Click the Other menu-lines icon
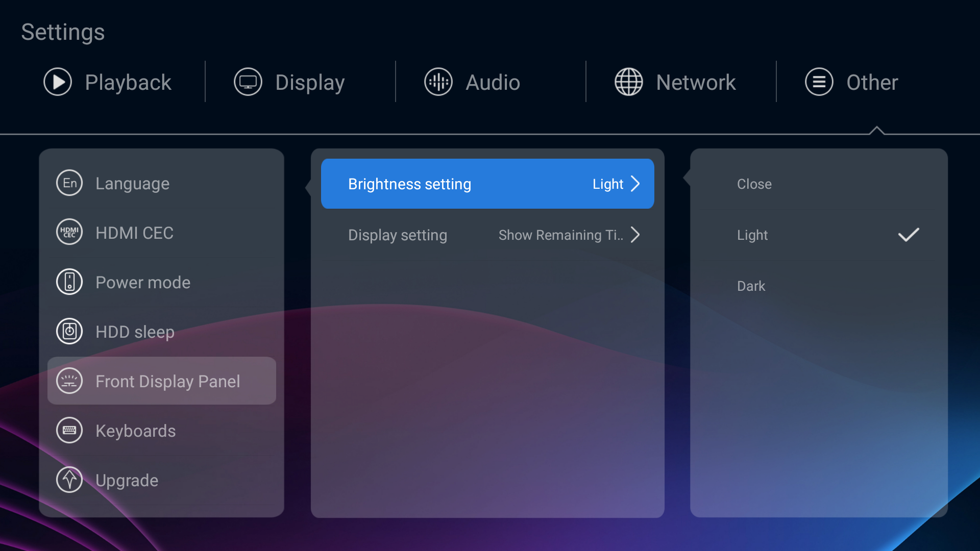The image size is (980, 551). 819,82
